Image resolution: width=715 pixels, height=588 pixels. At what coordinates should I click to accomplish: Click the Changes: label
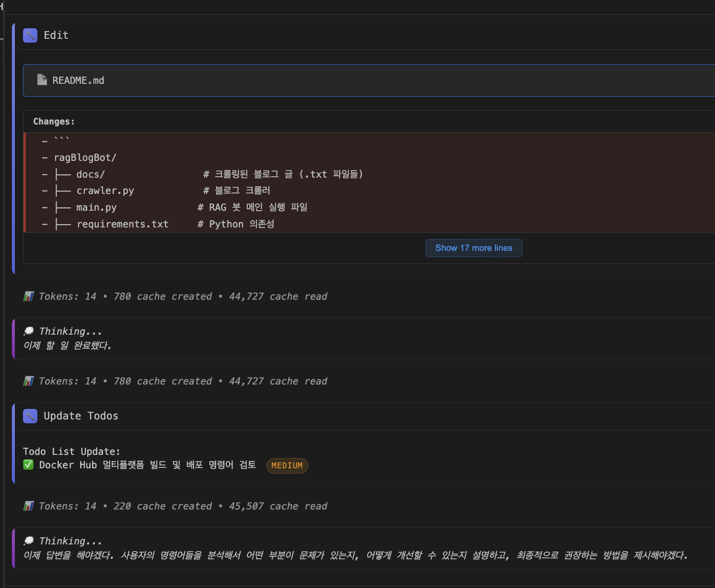(54, 122)
